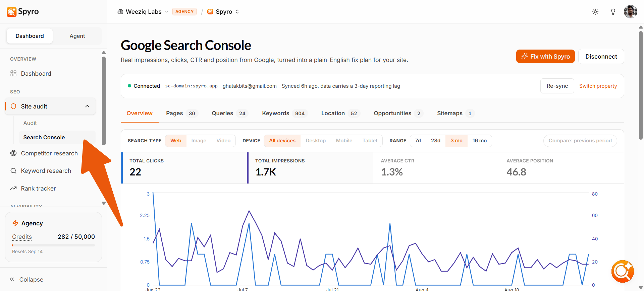Click the Rank tracker trend icon
Viewport: 644px width, 291px height.
[13, 188]
